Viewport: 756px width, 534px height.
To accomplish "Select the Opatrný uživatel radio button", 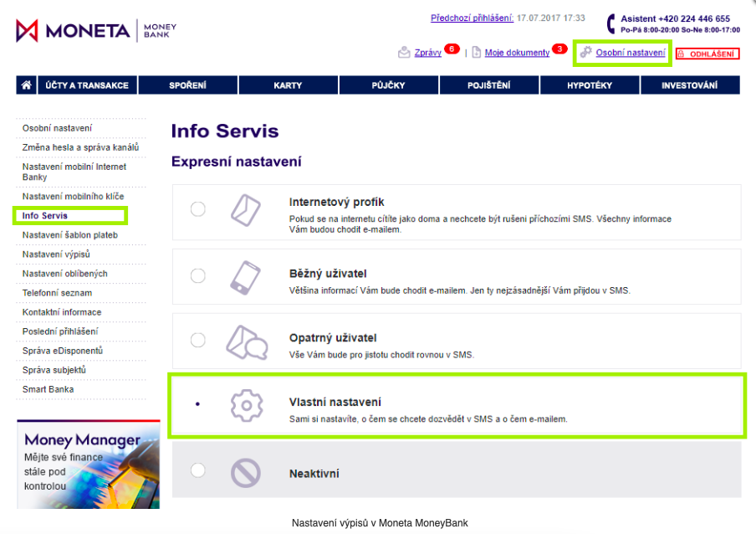I will coord(197,340).
